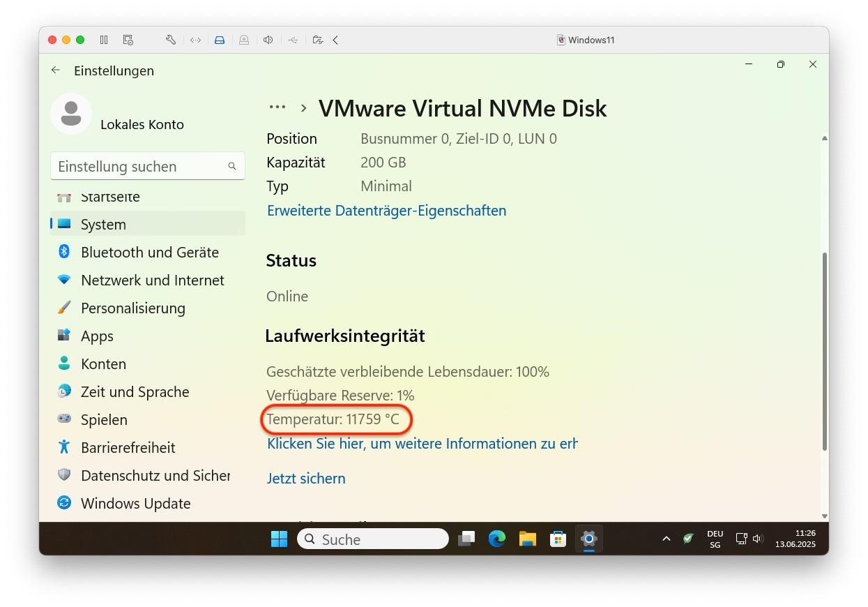
Task: Click the Jetzt sichern link
Action: (306, 478)
